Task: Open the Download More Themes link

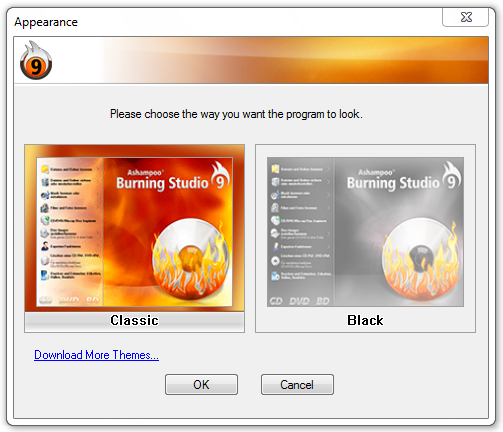Action: (x=96, y=355)
